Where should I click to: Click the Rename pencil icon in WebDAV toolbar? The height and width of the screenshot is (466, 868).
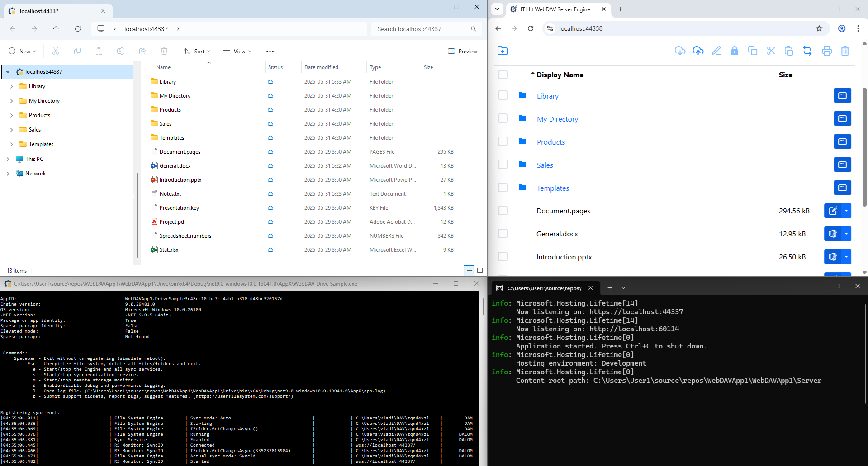tap(716, 51)
